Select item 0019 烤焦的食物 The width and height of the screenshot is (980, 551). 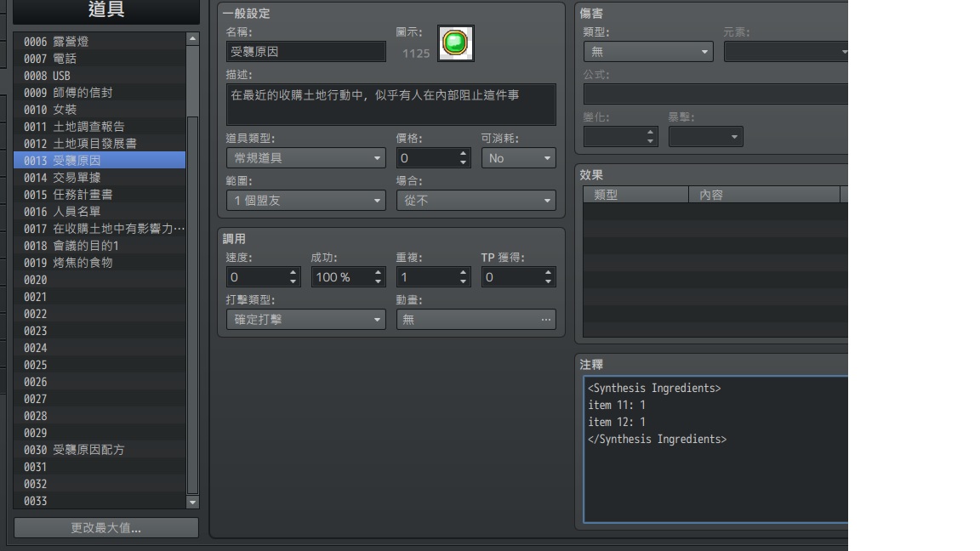(x=100, y=263)
